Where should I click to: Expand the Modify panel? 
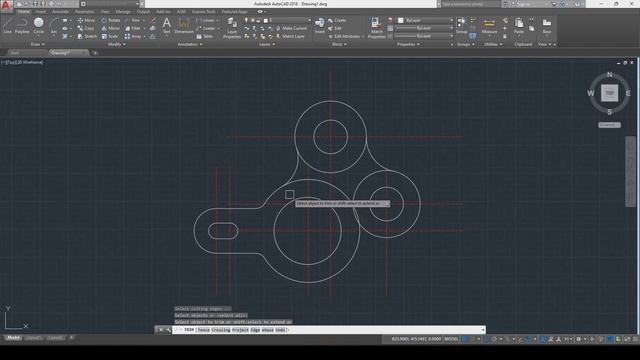pyautogui.click(x=117, y=44)
